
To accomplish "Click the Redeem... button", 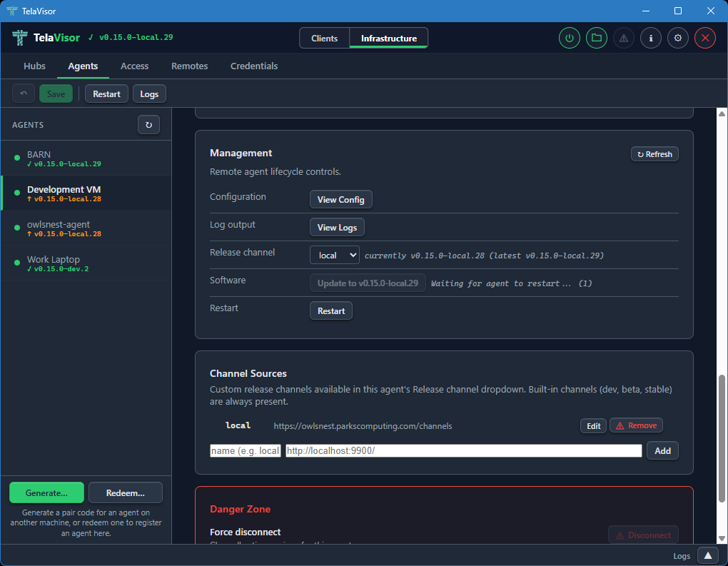I will tap(126, 492).
